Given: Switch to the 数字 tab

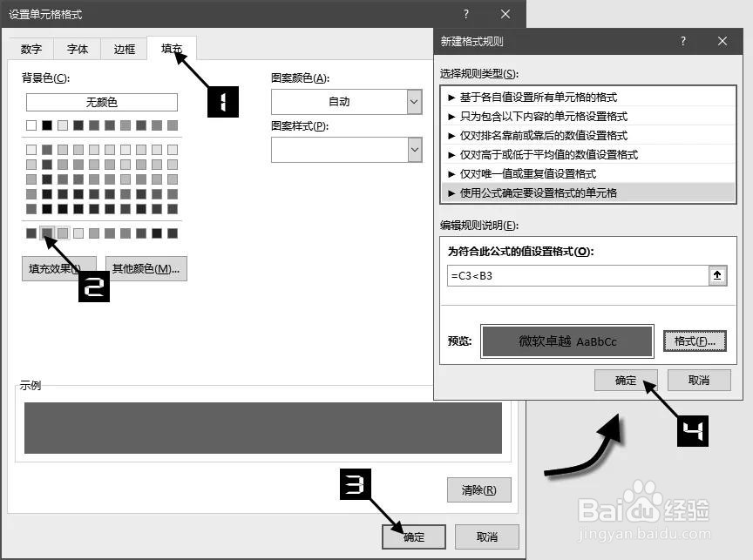Looking at the screenshot, I should (31, 49).
